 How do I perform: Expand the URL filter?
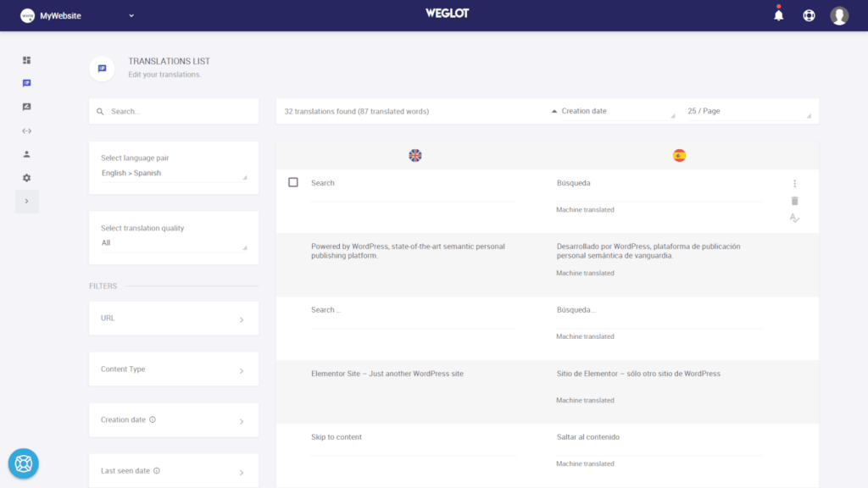[x=174, y=319]
